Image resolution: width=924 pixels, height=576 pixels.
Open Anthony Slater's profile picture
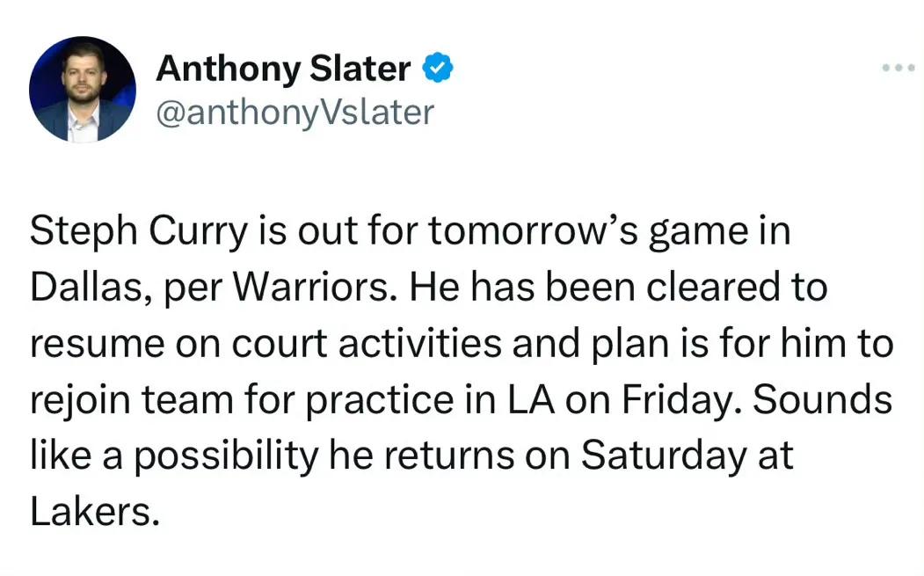pyautogui.click(x=83, y=89)
